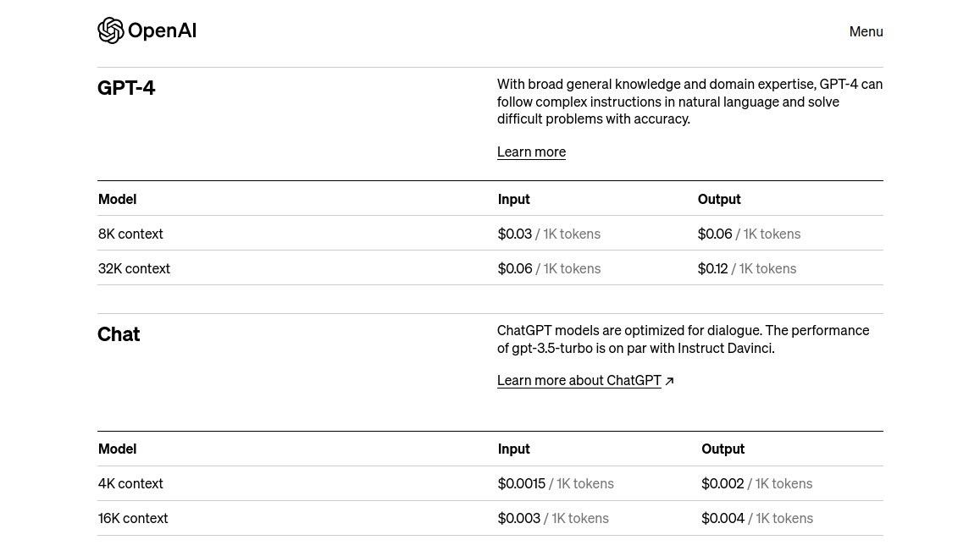This screenshot has height=551, width=980.
Task: Click the $0.12 output price for 32K context
Action: coord(713,268)
